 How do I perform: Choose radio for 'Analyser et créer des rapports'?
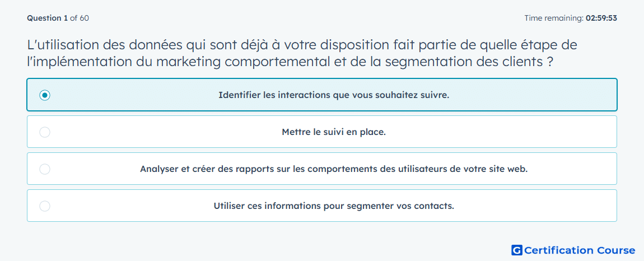coord(45,169)
